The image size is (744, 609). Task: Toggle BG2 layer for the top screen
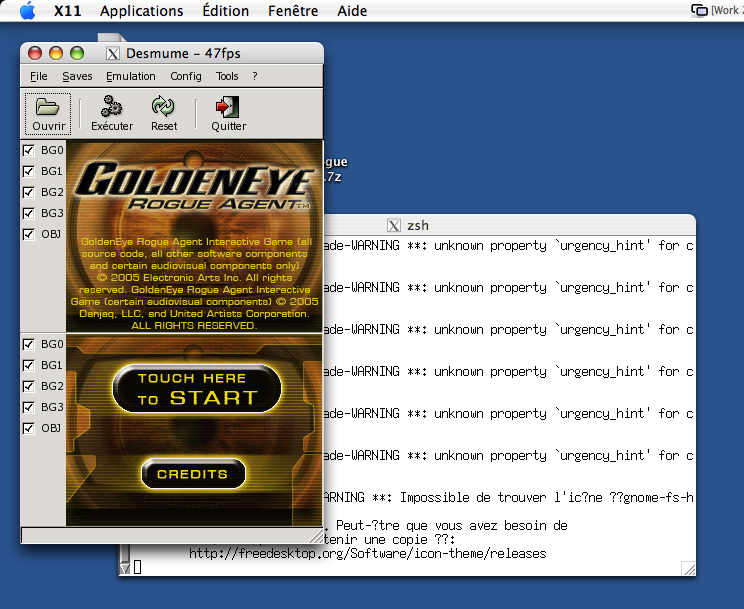28,192
